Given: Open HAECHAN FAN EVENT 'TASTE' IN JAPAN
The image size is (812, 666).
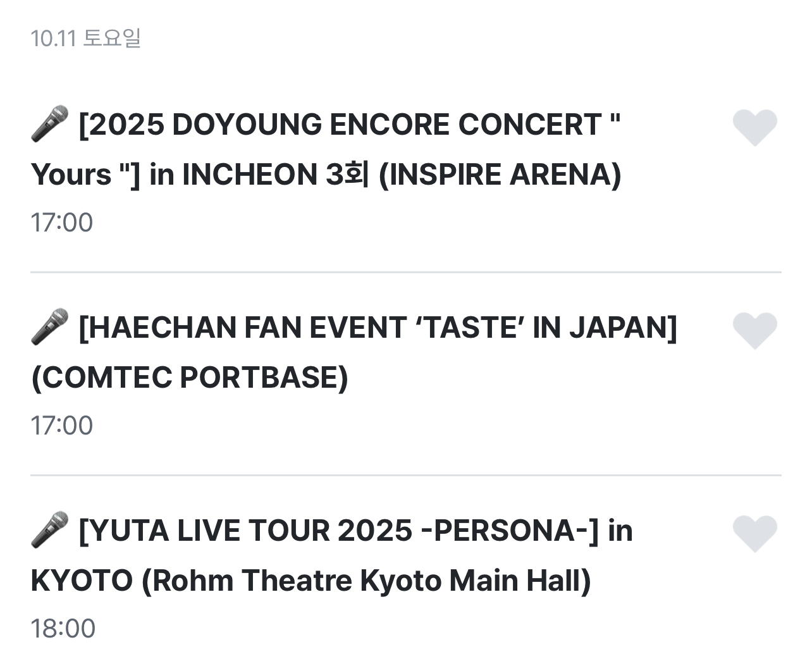Looking at the screenshot, I should pyautogui.click(x=377, y=328).
